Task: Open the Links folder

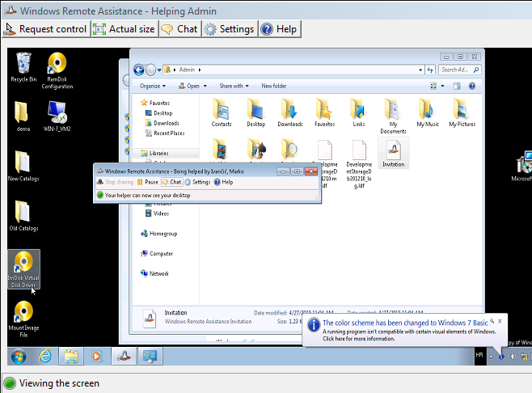Action: pyautogui.click(x=359, y=112)
